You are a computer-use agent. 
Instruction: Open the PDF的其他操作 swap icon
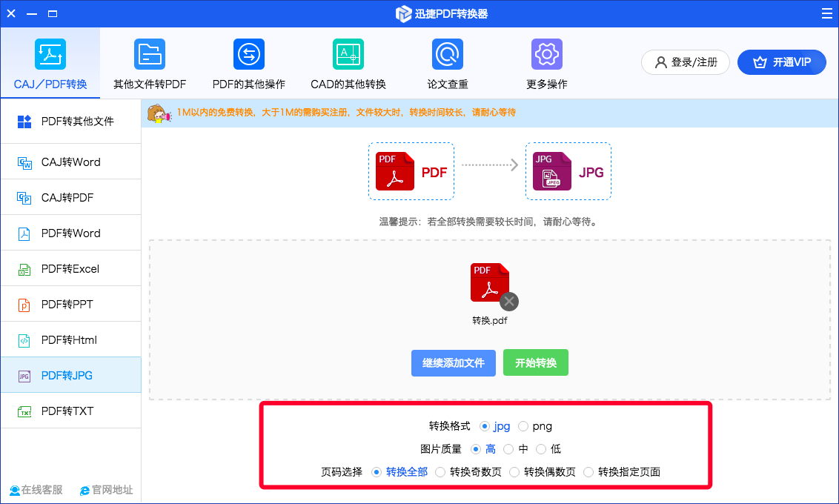click(249, 54)
